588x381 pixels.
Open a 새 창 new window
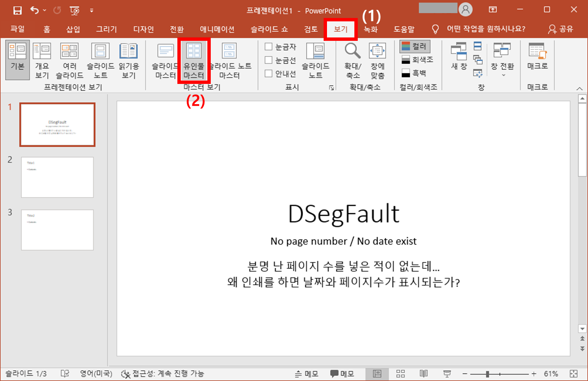pyautogui.click(x=459, y=56)
